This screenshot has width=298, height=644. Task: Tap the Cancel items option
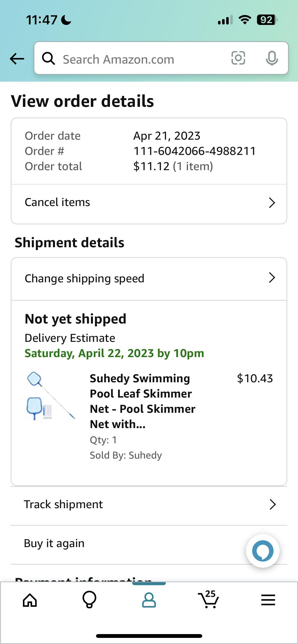pos(57,202)
